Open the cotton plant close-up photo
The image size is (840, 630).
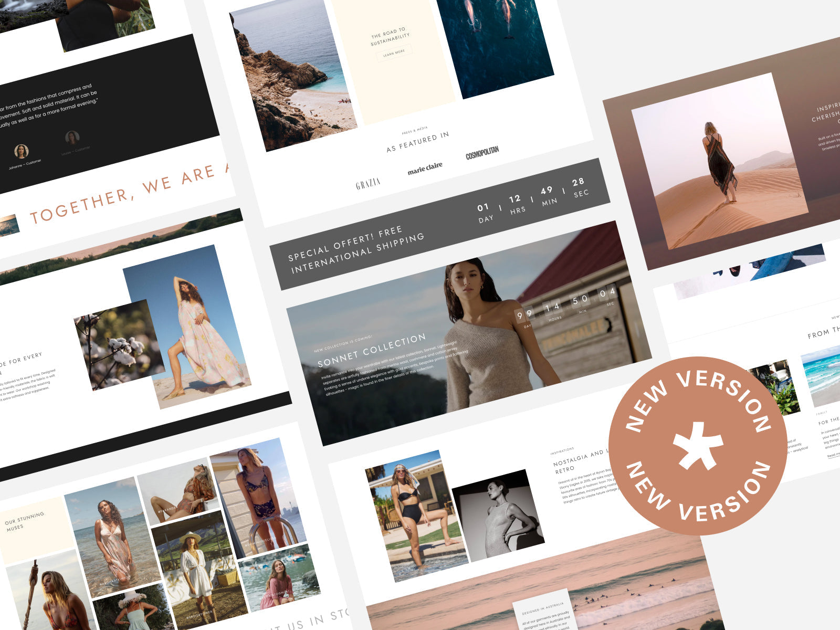[x=119, y=345]
